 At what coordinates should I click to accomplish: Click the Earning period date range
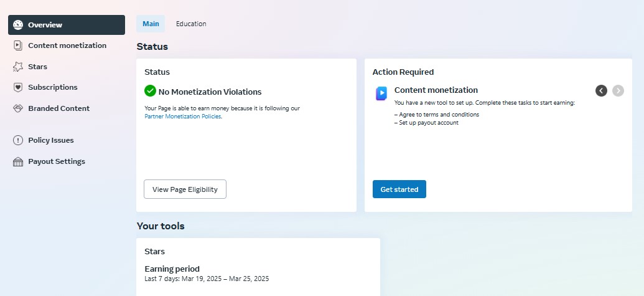click(207, 279)
